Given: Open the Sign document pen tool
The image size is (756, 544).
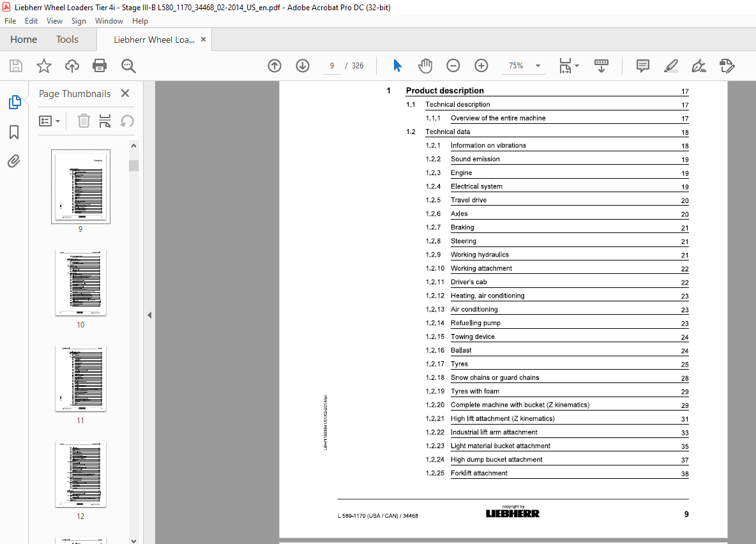Looking at the screenshot, I should (x=699, y=66).
